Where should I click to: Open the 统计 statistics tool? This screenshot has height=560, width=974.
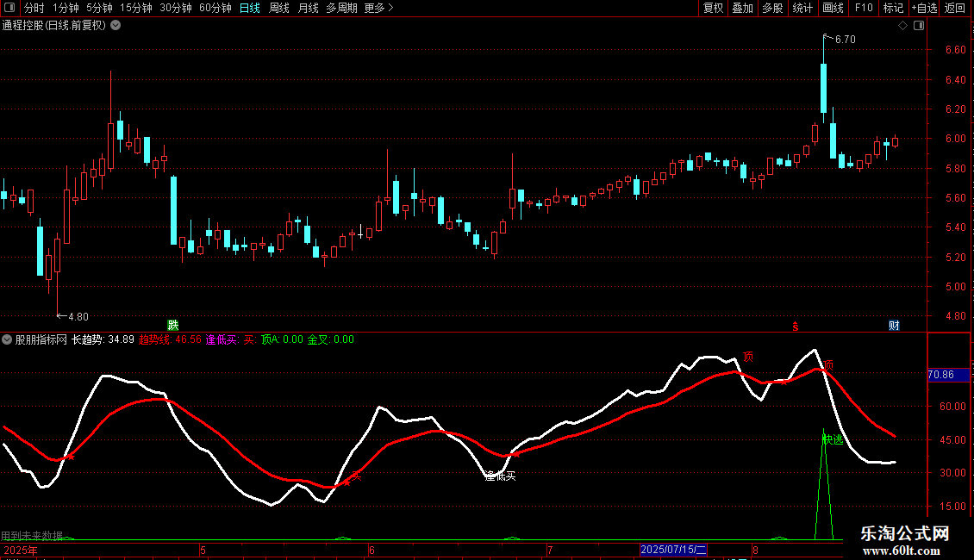802,8
